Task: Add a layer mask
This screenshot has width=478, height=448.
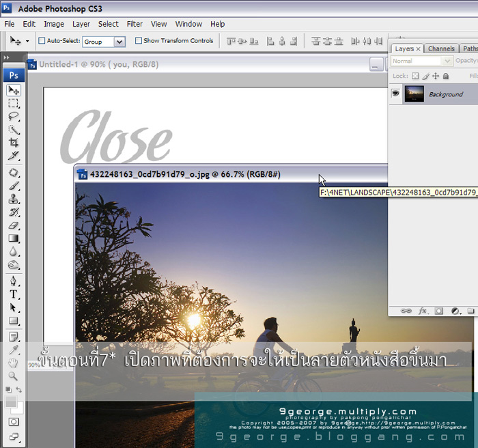Action: click(x=439, y=311)
